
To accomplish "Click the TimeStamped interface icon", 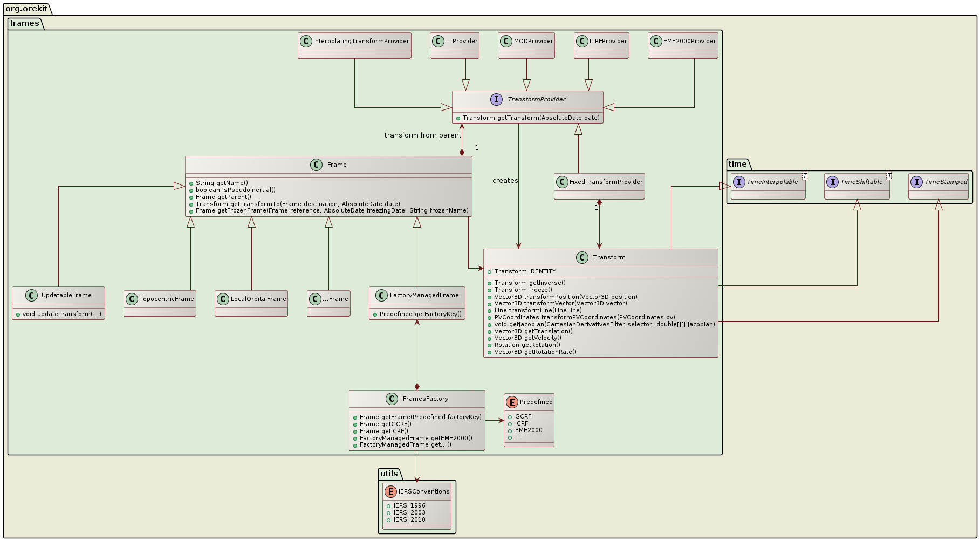I will point(916,182).
